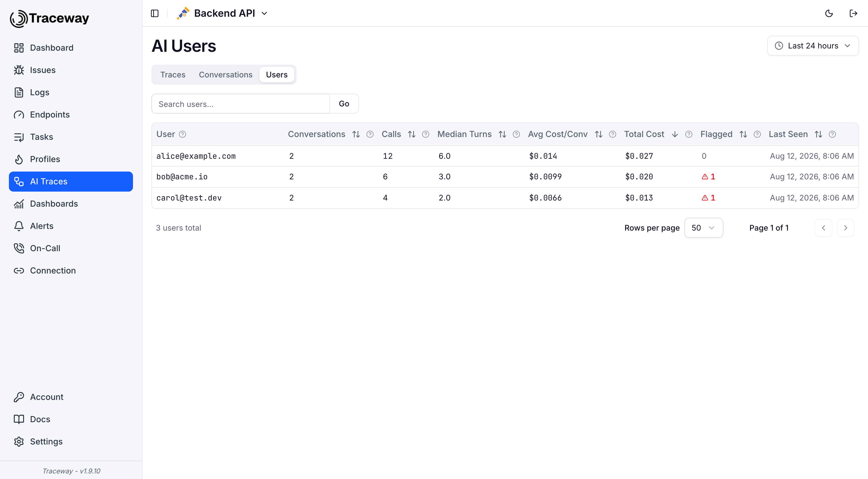
Task: Show help icon for Calls column
Action: pos(426,134)
